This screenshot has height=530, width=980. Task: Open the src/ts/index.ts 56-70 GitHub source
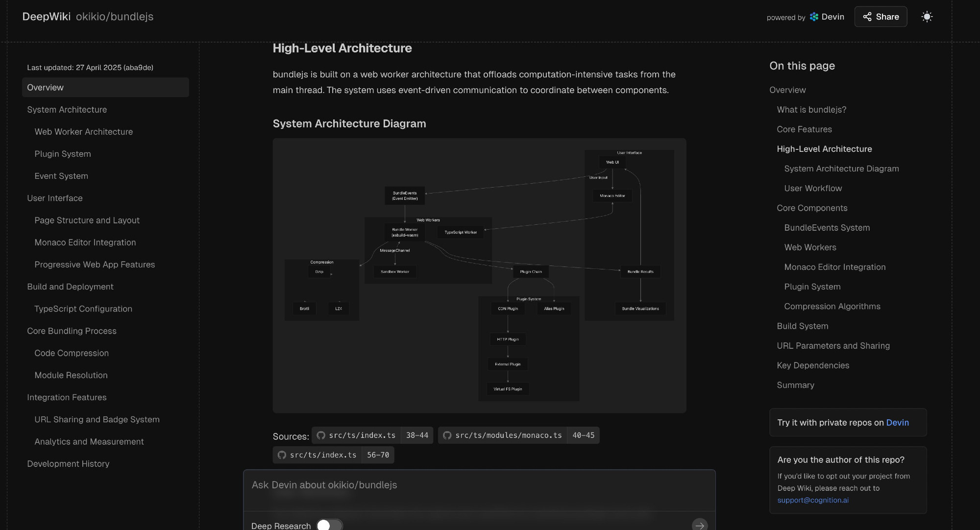pos(333,455)
